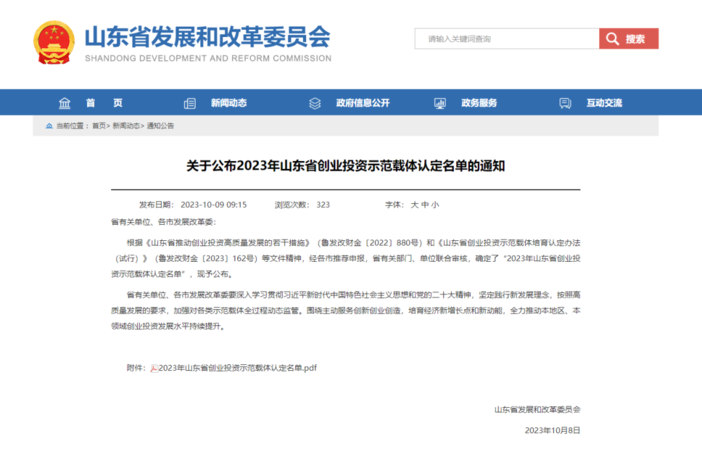The image size is (702, 452).
Task: Download 2023年山东省创业投资示范载体认定名单.pdf attachment
Action: (238, 368)
